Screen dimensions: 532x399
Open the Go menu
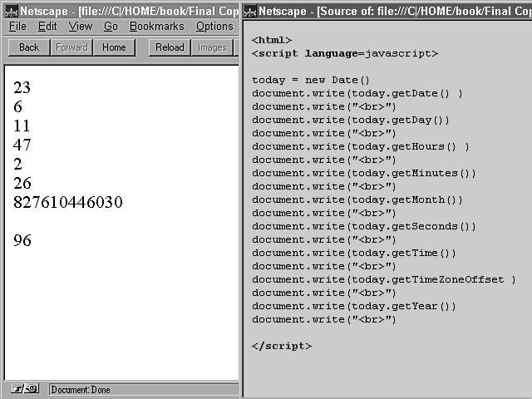[111, 27]
